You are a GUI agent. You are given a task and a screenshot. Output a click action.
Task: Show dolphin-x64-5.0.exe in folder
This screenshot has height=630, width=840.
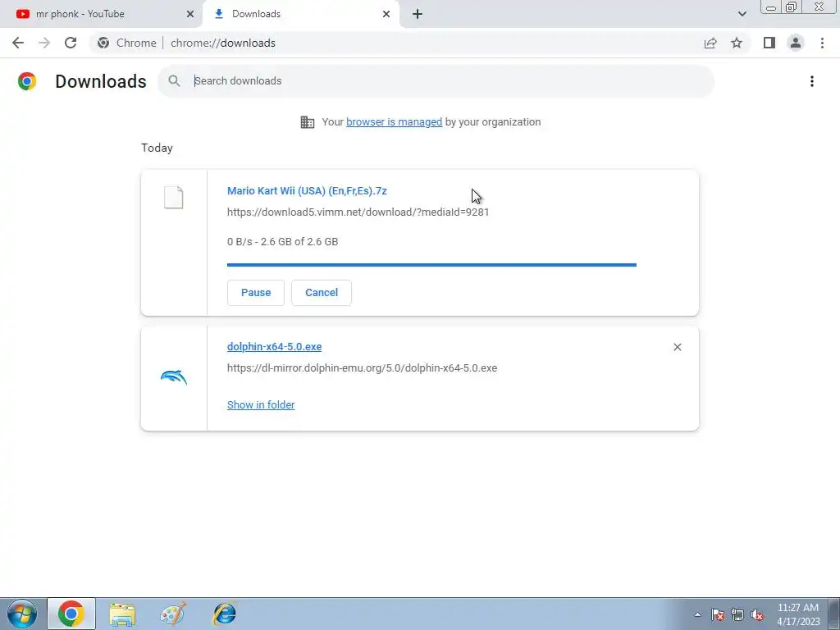(x=261, y=405)
